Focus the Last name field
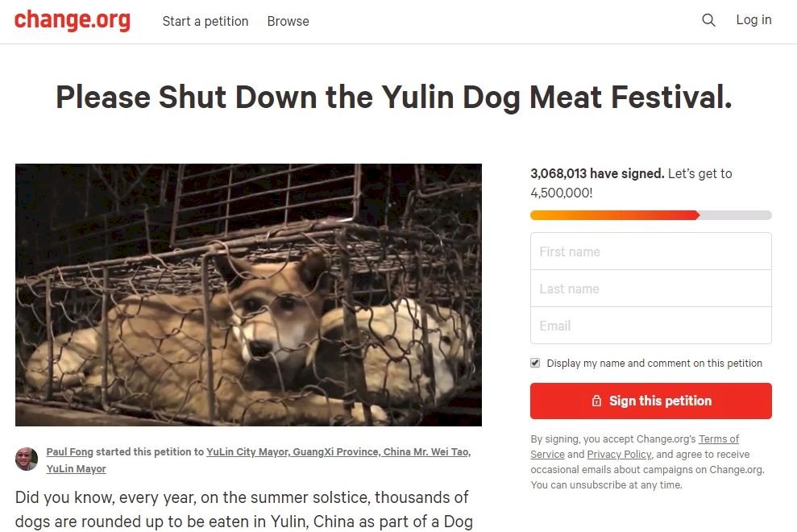This screenshot has height=532, width=797. 650,289
